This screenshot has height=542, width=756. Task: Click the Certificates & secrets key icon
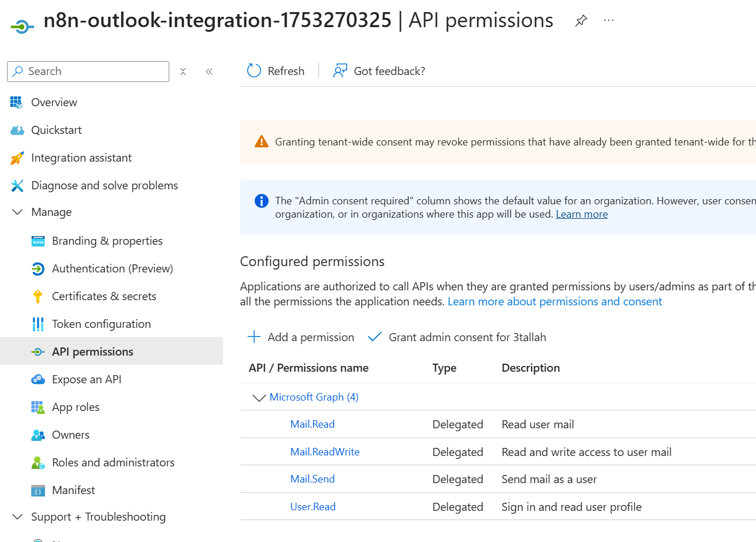[38, 297]
